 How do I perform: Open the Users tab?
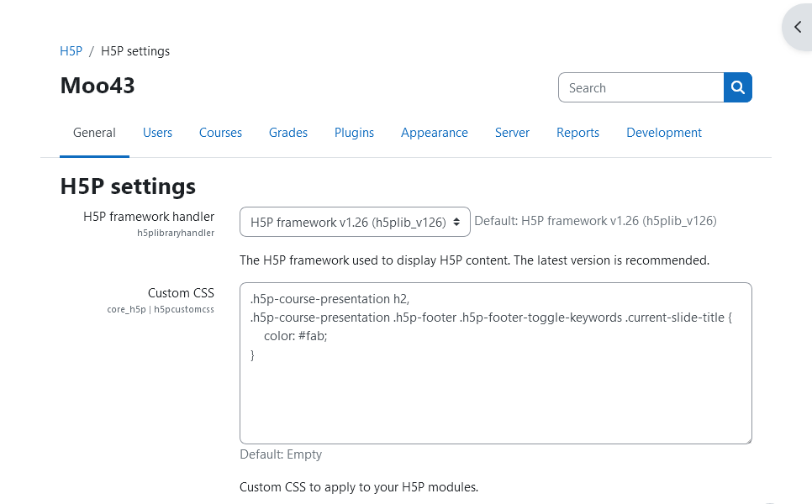pyautogui.click(x=157, y=133)
